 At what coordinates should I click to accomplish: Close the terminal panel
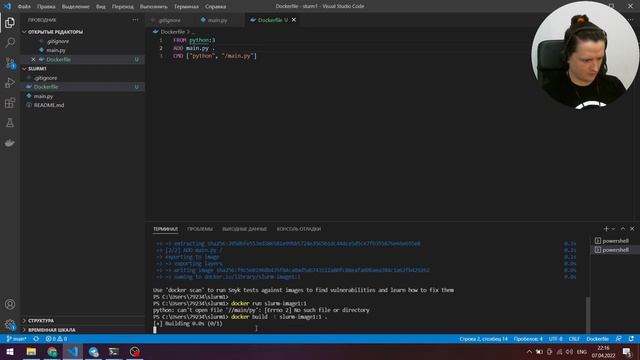pyautogui.click(x=632, y=229)
